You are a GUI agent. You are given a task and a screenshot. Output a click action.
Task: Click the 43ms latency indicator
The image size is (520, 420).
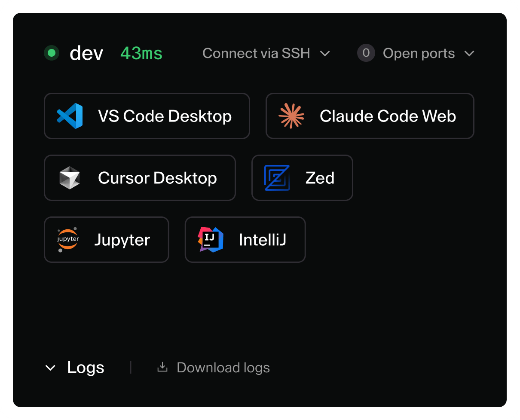141,53
